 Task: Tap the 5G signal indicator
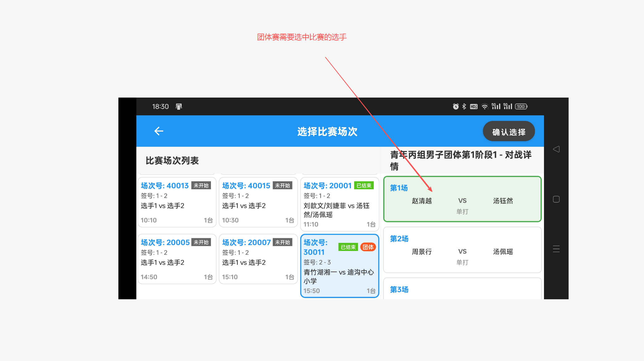496,106
